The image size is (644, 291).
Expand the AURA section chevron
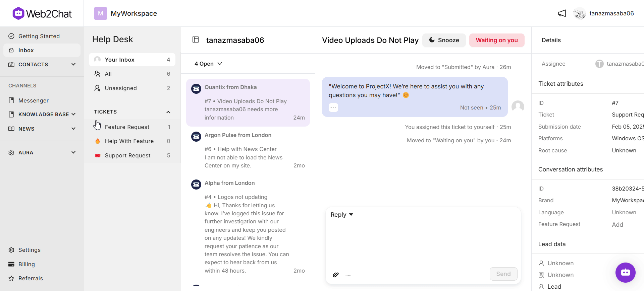[x=73, y=152]
